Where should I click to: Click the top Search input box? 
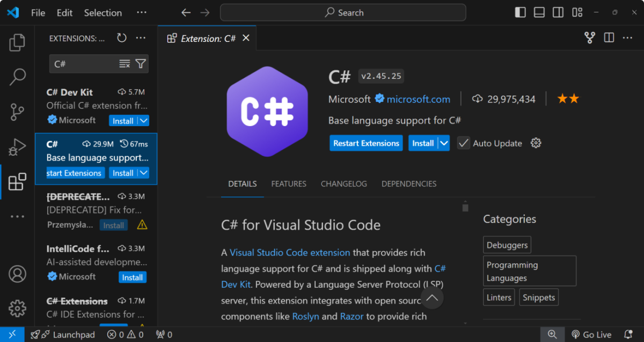pos(343,12)
